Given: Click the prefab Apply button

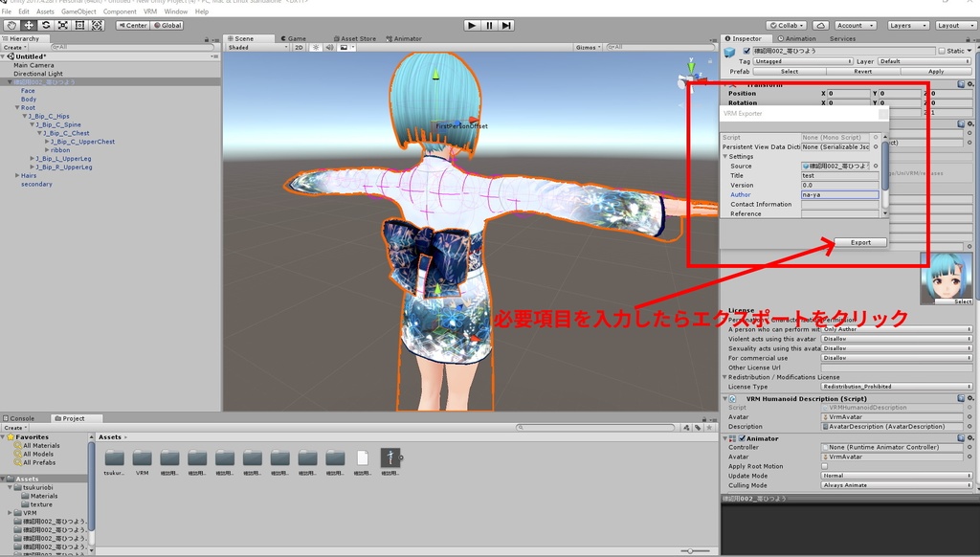Looking at the screenshot, I should click(x=936, y=71).
